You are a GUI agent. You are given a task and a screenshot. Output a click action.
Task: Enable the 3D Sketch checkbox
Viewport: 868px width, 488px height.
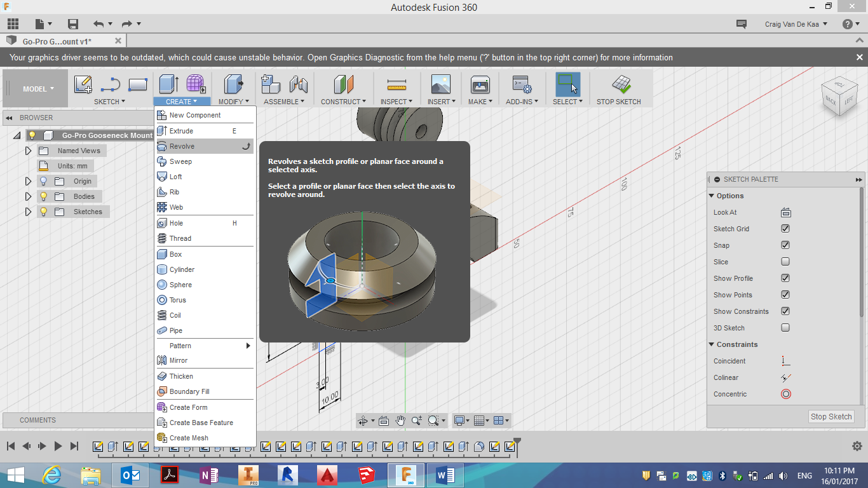[785, 328]
